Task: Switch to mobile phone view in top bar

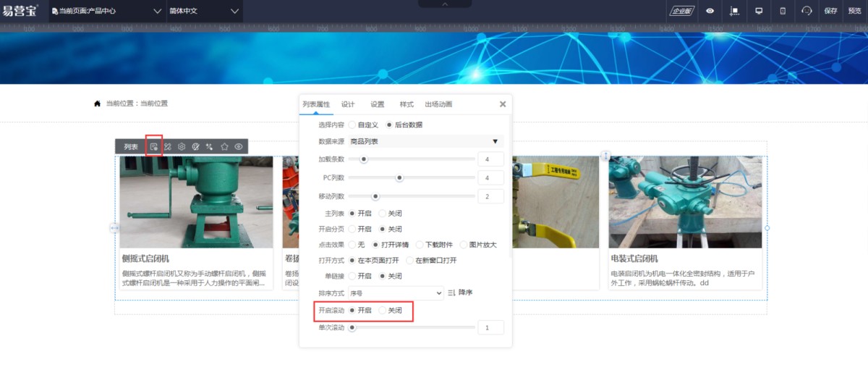Action: coord(783,11)
